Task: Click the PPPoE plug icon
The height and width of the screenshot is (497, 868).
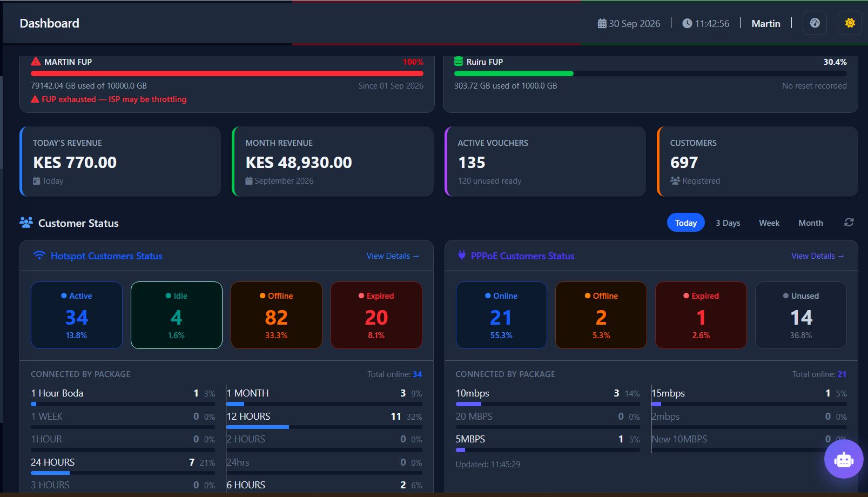Action: (462, 256)
